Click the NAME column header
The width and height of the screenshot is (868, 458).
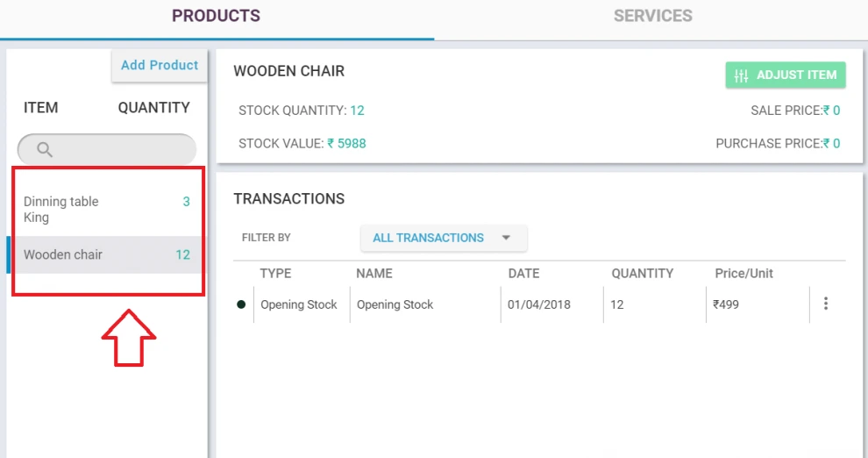coord(374,273)
